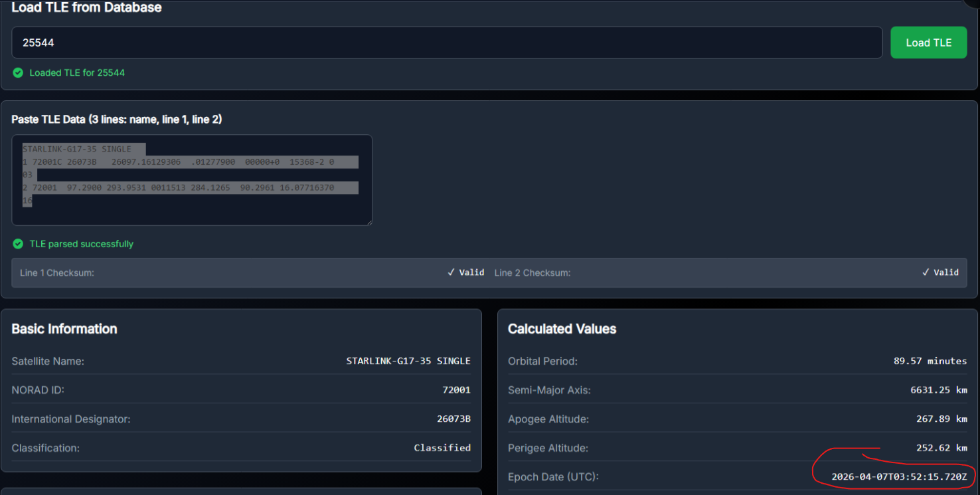This screenshot has height=495, width=980.
Task: Click the Calculated Values panel heading
Action: point(562,329)
